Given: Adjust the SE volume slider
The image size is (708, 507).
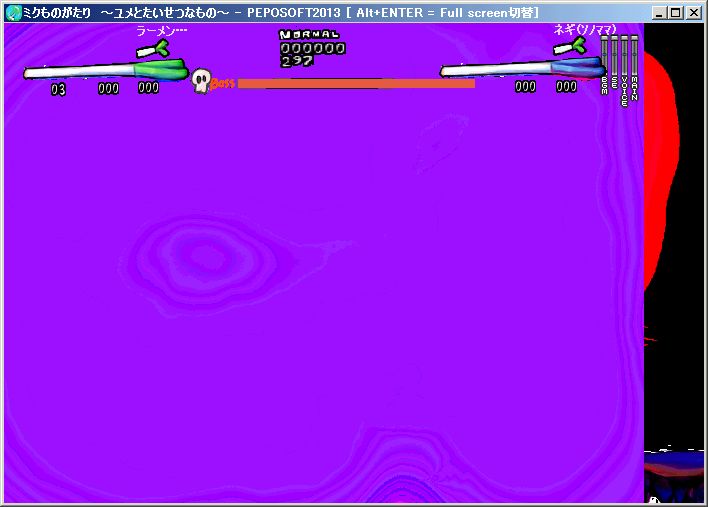Looking at the screenshot, I should coord(615,55).
